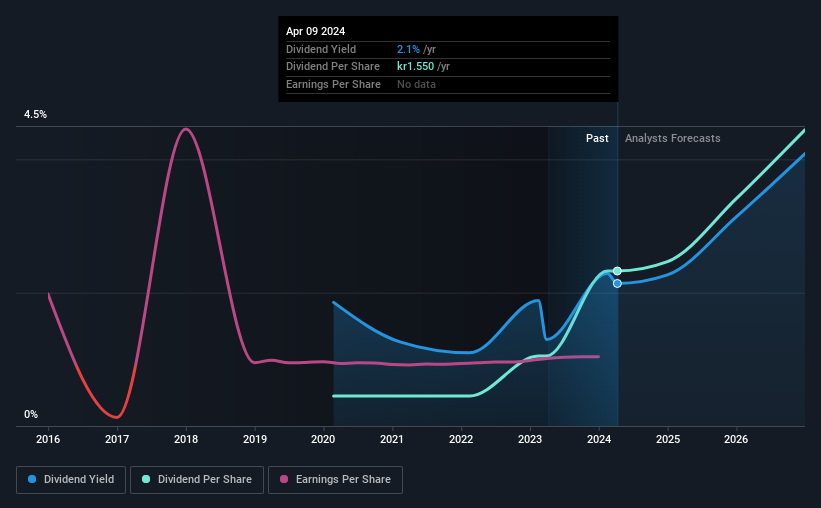Toggle the Dividend Yield legend button
The image size is (821, 508).
point(71,480)
